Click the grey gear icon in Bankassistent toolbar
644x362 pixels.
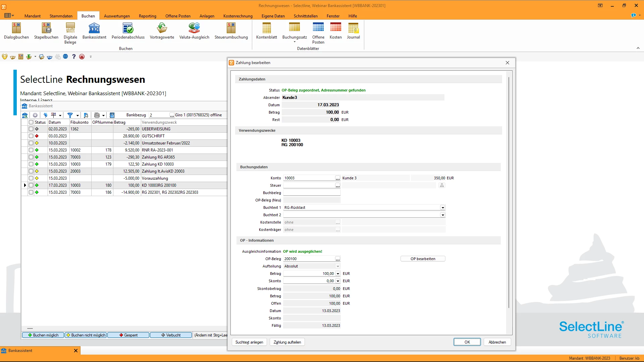35,115
